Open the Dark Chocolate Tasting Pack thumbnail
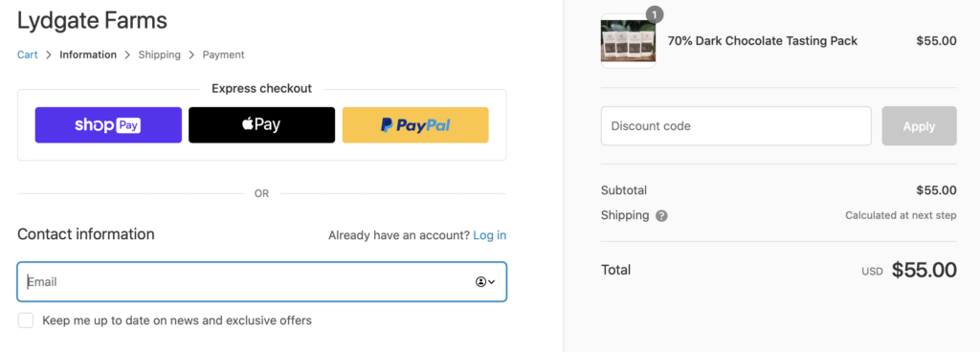The width and height of the screenshot is (980, 352). (x=628, y=41)
